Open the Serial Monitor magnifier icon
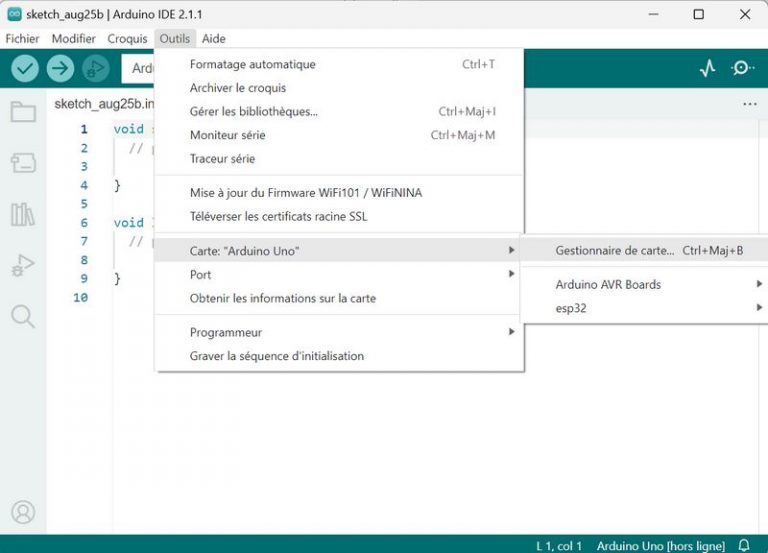 pyautogui.click(x=742, y=68)
